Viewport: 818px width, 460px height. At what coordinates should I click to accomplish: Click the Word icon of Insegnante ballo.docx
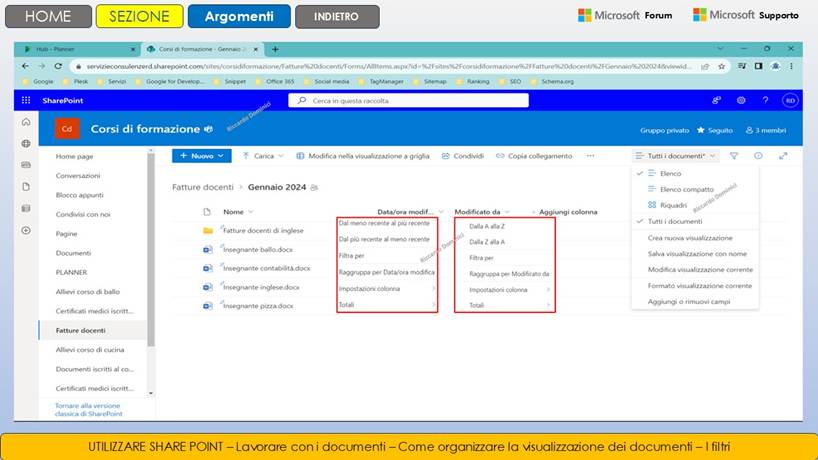coord(208,249)
